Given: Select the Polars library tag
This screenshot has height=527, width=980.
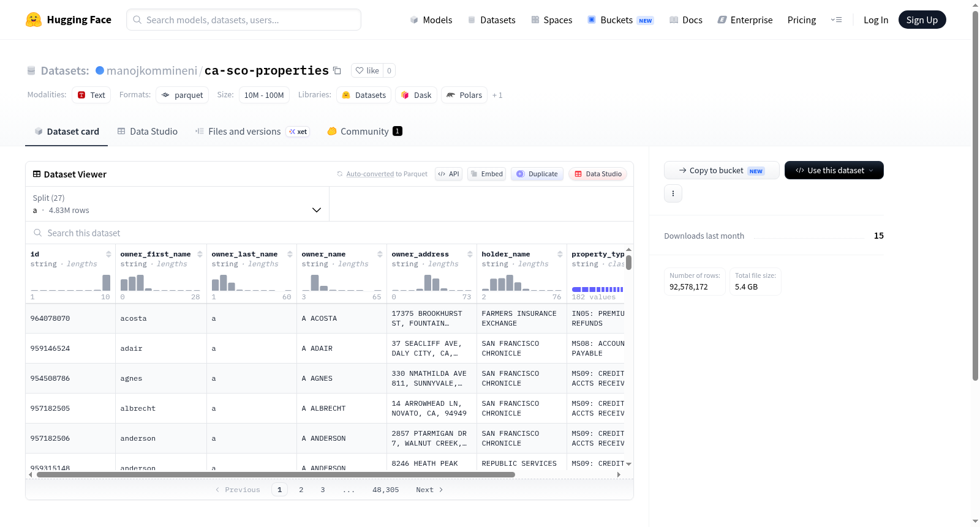Looking at the screenshot, I should [464, 95].
